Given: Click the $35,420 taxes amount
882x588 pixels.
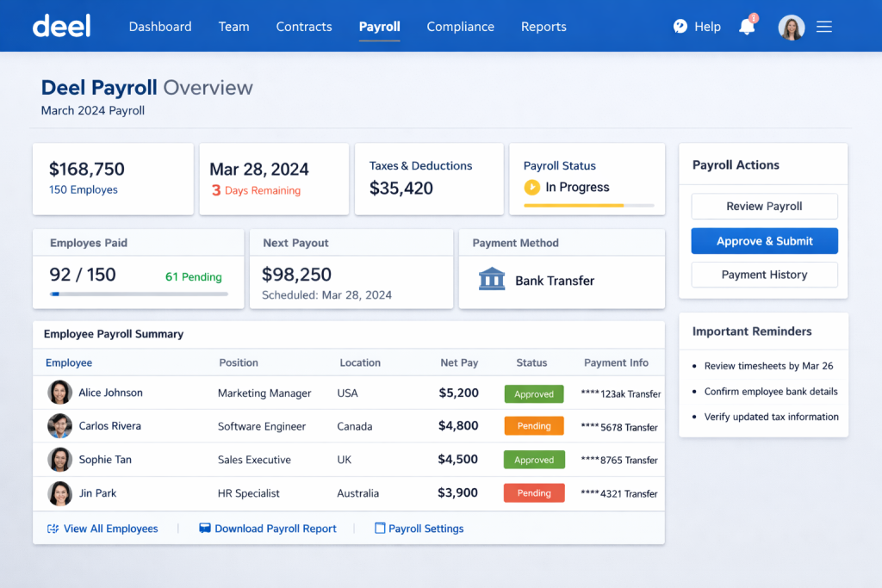Looking at the screenshot, I should (x=401, y=188).
